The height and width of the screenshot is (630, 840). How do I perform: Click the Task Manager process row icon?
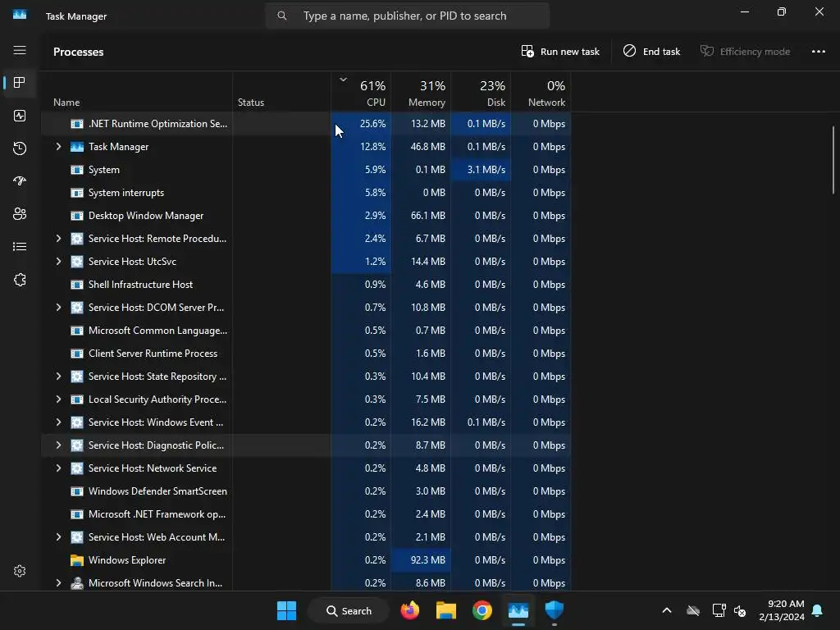[x=77, y=147]
